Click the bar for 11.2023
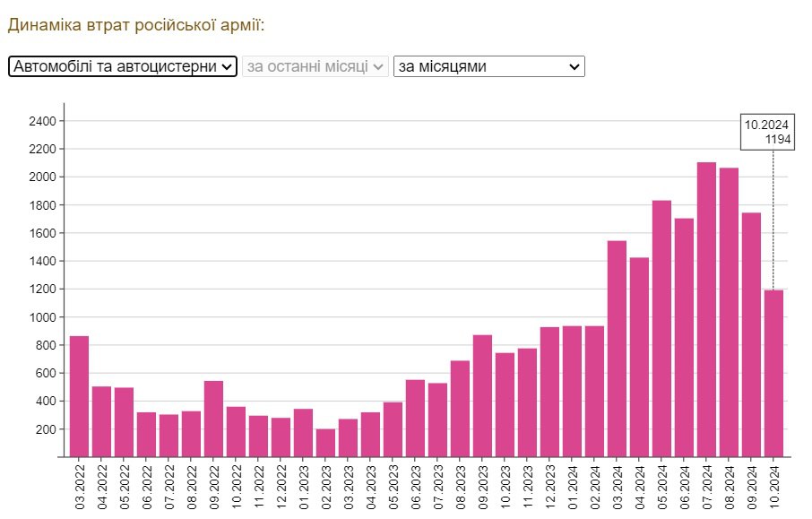812x519 pixels. [x=527, y=402]
